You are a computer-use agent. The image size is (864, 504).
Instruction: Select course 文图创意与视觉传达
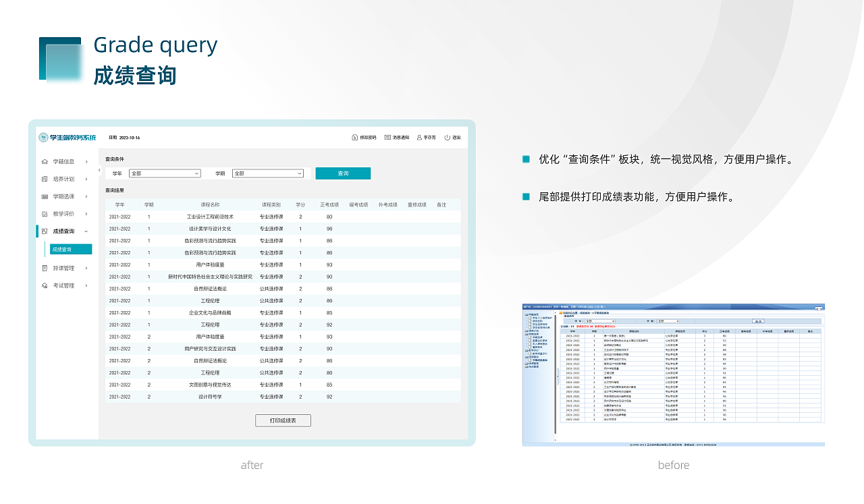point(210,385)
